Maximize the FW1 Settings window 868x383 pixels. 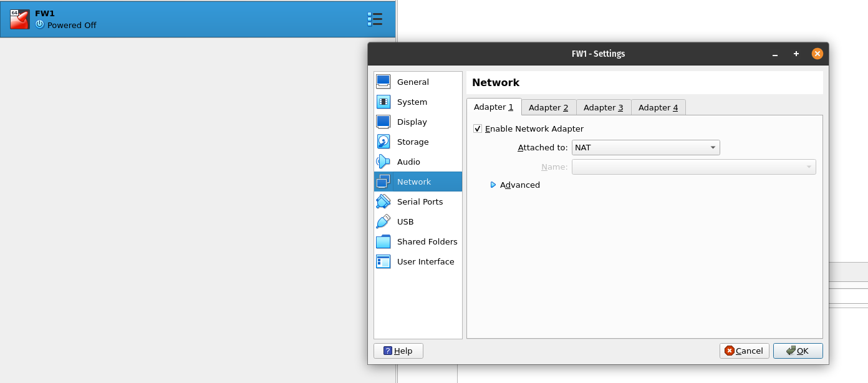[x=796, y=54]
